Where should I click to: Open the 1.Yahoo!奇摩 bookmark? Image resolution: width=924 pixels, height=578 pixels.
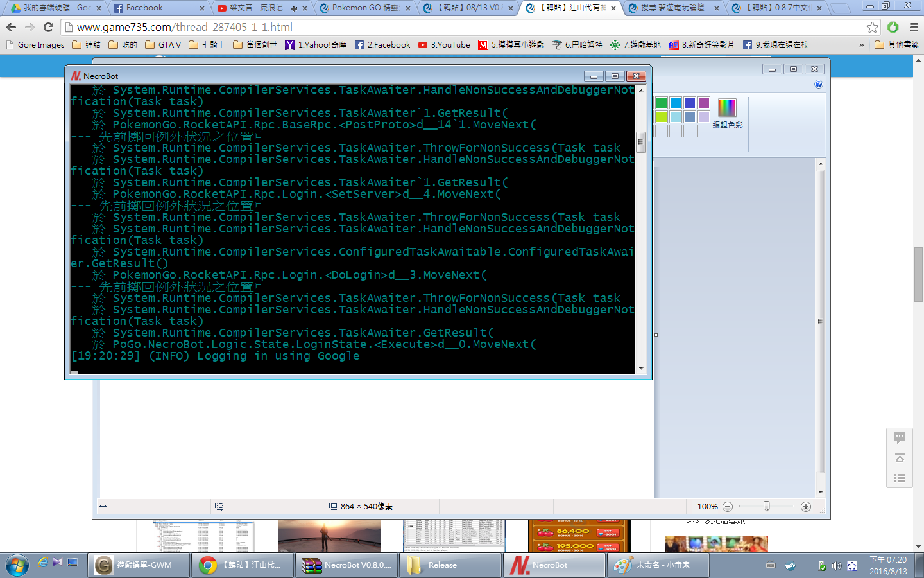pyautogui.click(x=316, y=45)
